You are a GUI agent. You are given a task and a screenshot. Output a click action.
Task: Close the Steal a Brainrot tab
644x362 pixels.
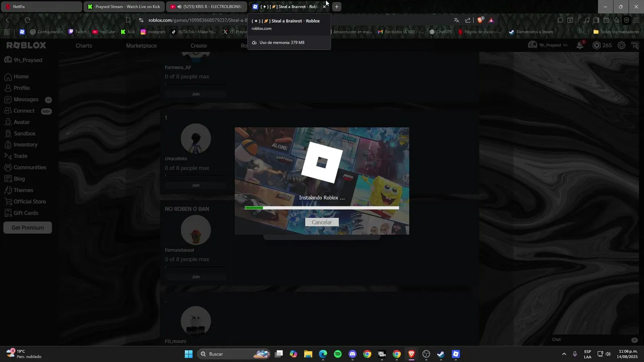(324, 7)
